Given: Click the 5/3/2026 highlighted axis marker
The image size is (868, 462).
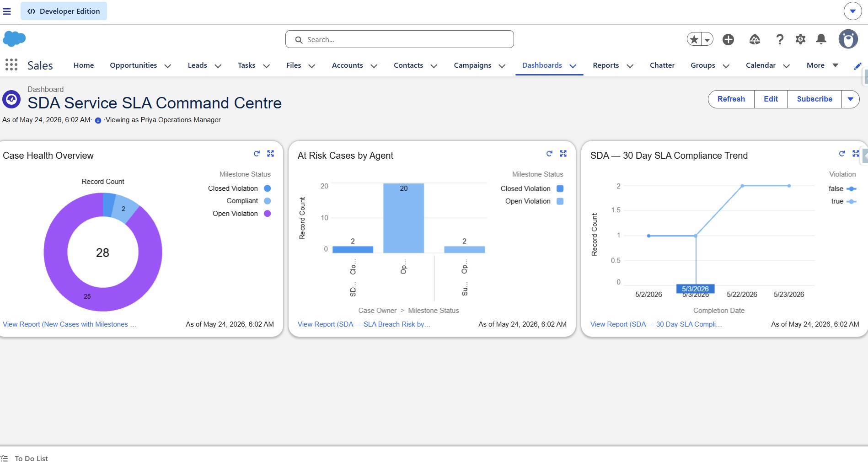Looking at the screenshot, I should coord(695,289).
